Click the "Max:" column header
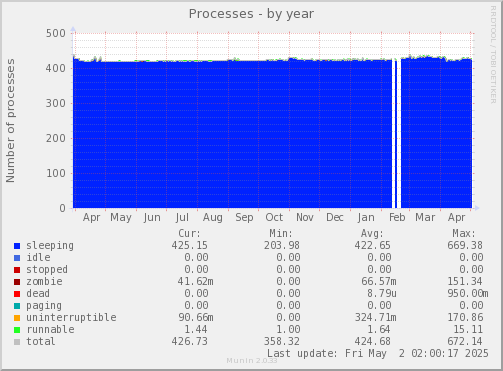The width and height of the screenshot is (503, 371). click(464, 233)
